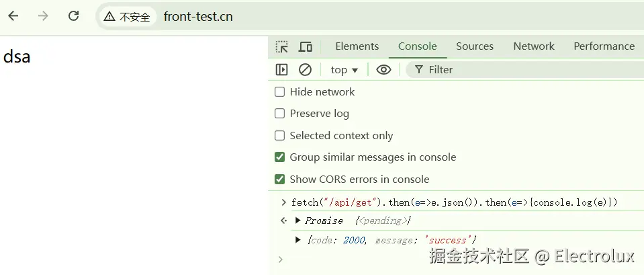This screenshot has height=275, width=644.
Task: Expand the logged code 2000 object
Action: tap(298, 240)
